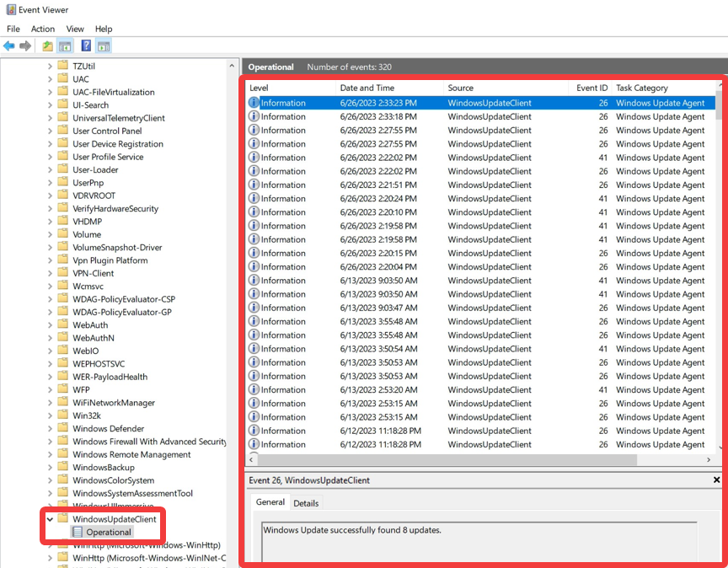Open the File menu
This screenshot has width=728, height=568.
[13, 29]
